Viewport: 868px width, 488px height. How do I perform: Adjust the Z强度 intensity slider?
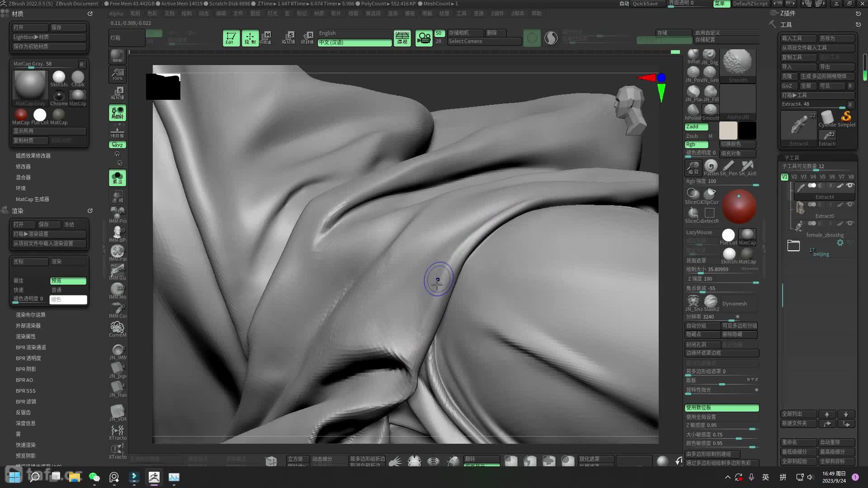722,279
